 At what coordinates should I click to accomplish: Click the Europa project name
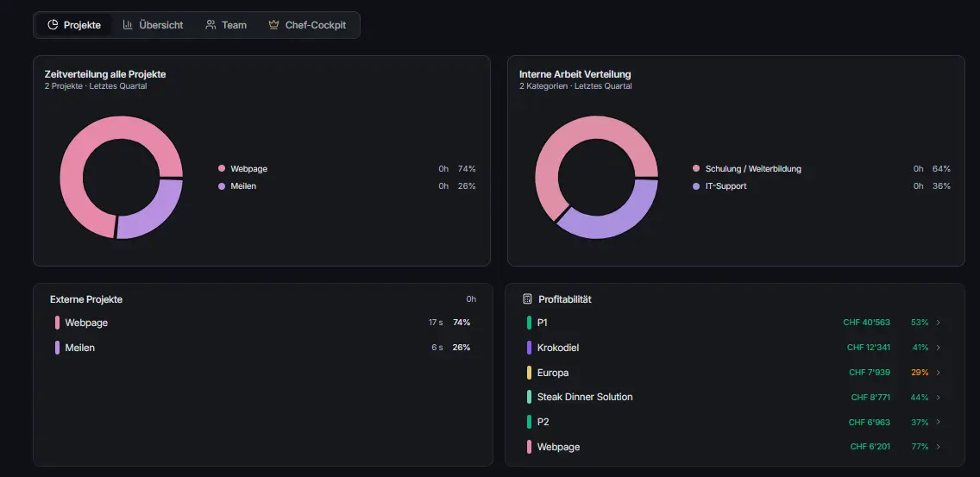point(552,373)
